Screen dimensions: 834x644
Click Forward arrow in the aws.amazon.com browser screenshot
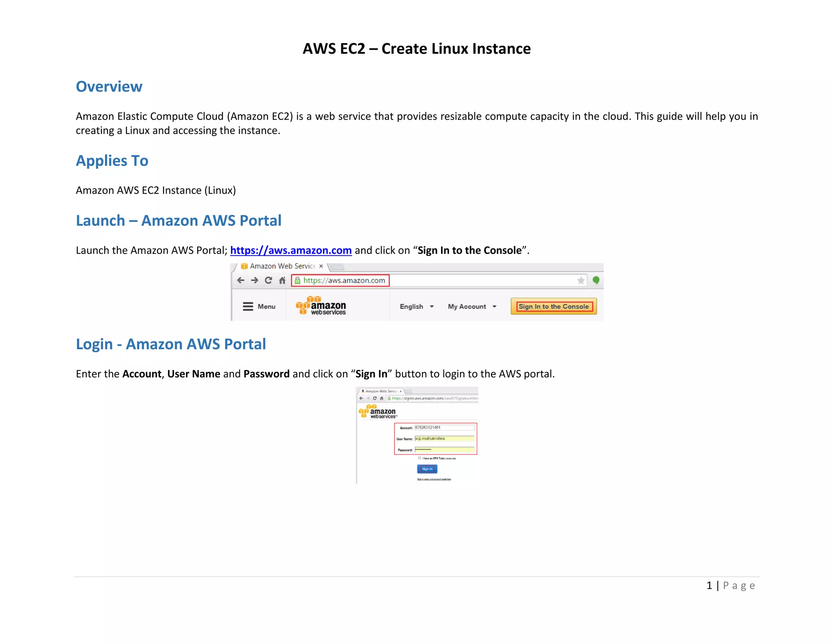(x=255, y=280)
